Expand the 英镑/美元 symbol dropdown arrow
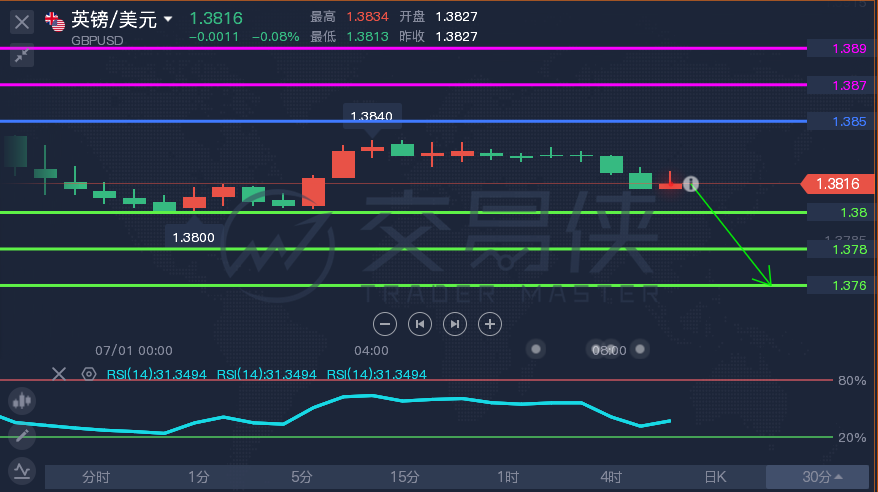The image size is (878, 492). (167, 20)
